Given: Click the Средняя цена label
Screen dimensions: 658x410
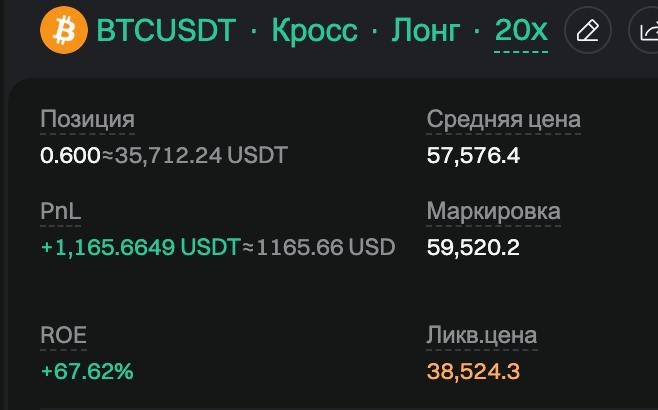Looking at the screenshot, I should (x=503, y=120).
